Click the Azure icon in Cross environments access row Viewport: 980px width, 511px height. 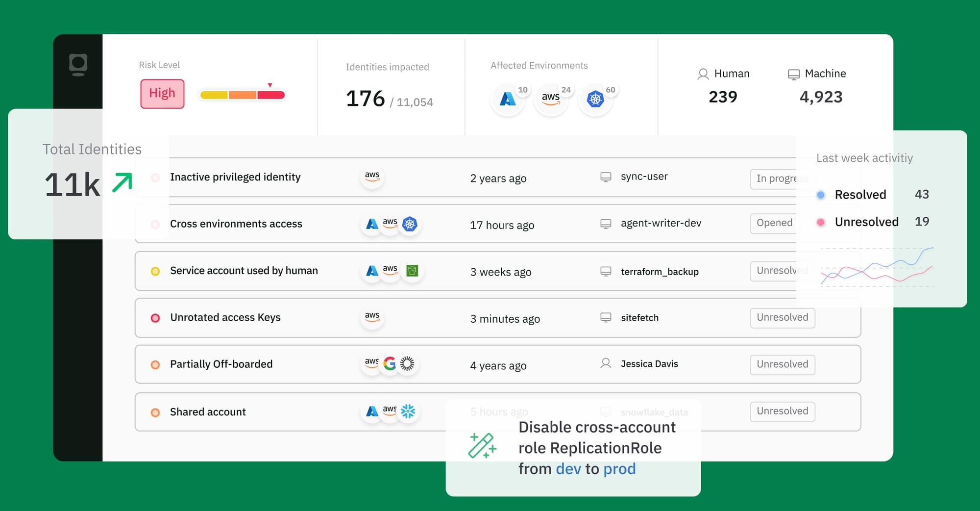tap(372, 224)
